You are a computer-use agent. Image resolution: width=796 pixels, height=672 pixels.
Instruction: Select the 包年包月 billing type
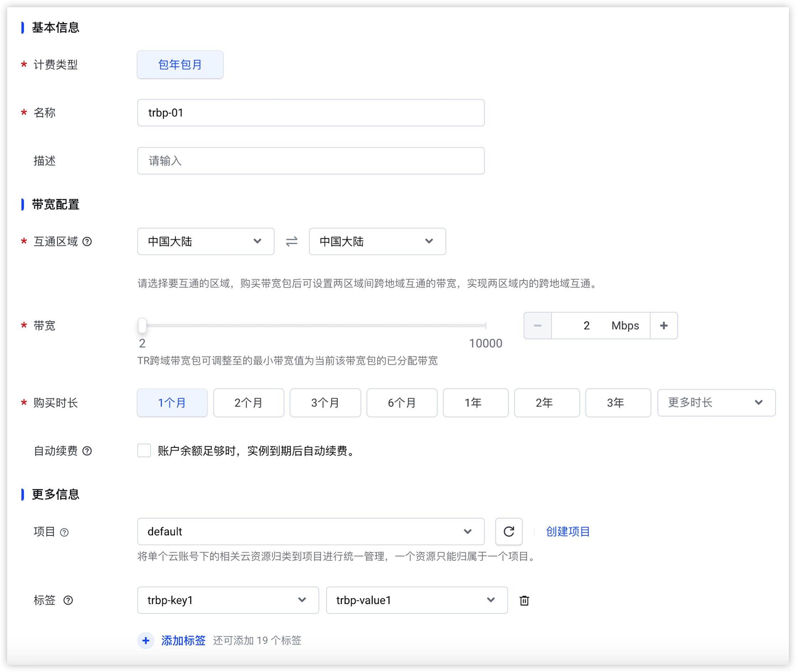180,65
